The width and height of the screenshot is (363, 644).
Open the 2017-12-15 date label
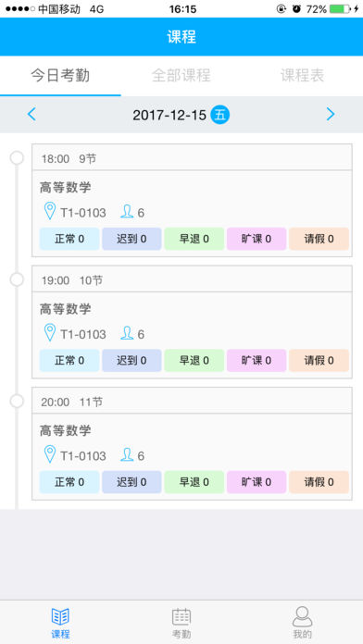click(169, 116)
